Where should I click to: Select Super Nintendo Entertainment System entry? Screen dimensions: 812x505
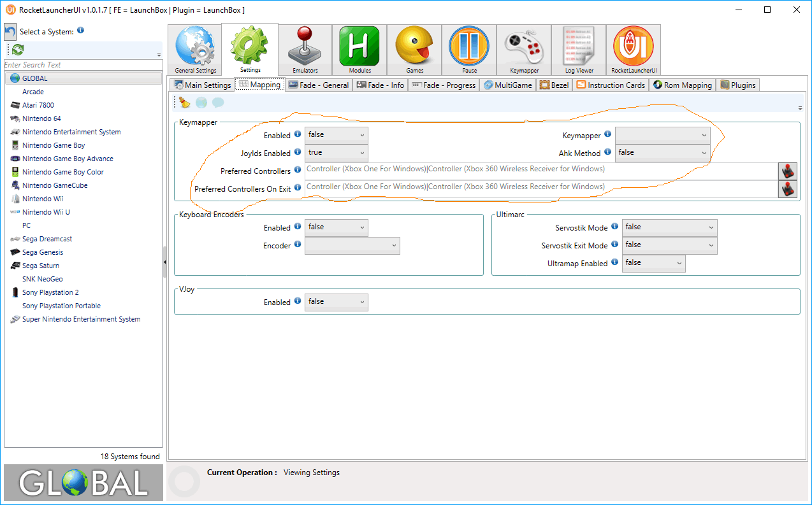(x=82, y=319)
